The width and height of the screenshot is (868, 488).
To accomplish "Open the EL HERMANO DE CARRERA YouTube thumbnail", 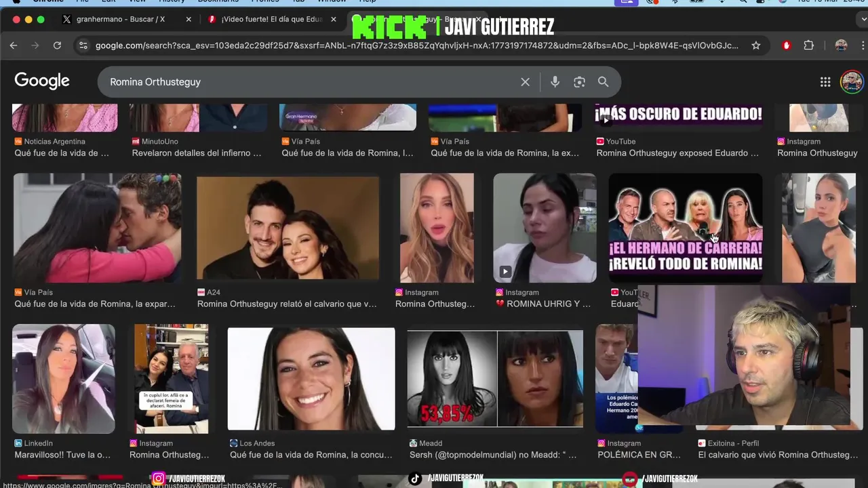I will coord(685,228).
